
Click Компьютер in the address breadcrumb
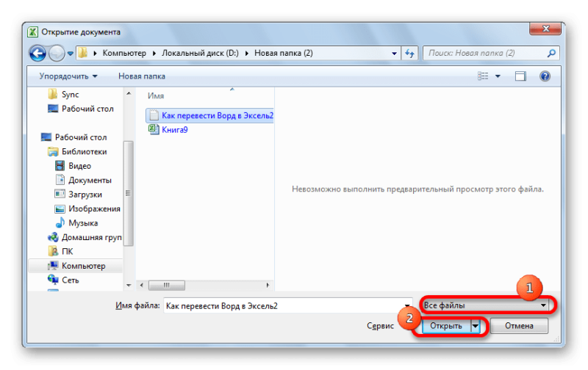[124, 53]
